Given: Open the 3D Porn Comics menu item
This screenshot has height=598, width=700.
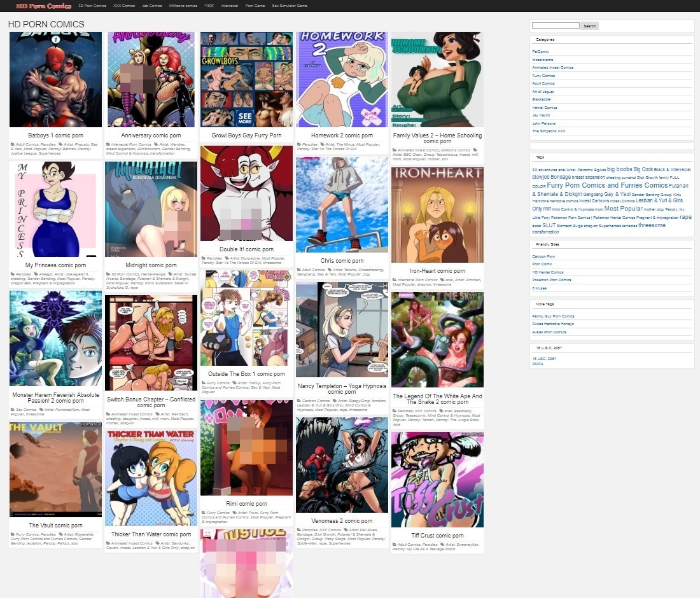Looking at the screenshot, I should pos(92,6).
